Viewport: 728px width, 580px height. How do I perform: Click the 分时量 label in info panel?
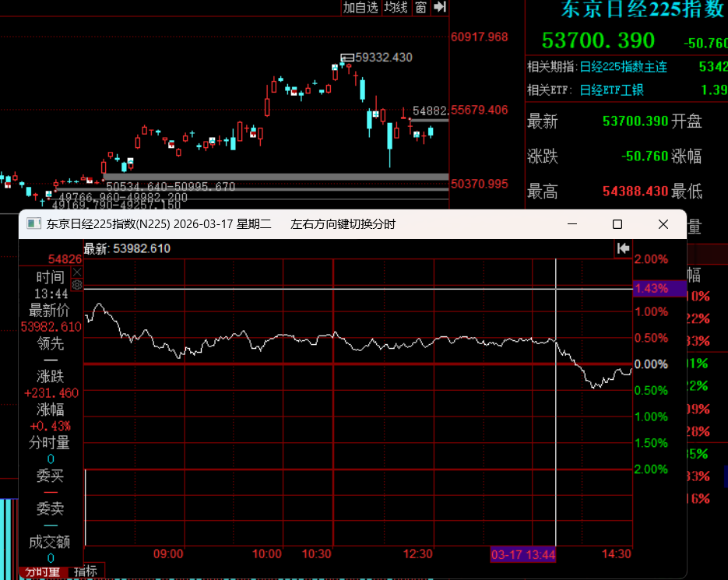[49, 443]
